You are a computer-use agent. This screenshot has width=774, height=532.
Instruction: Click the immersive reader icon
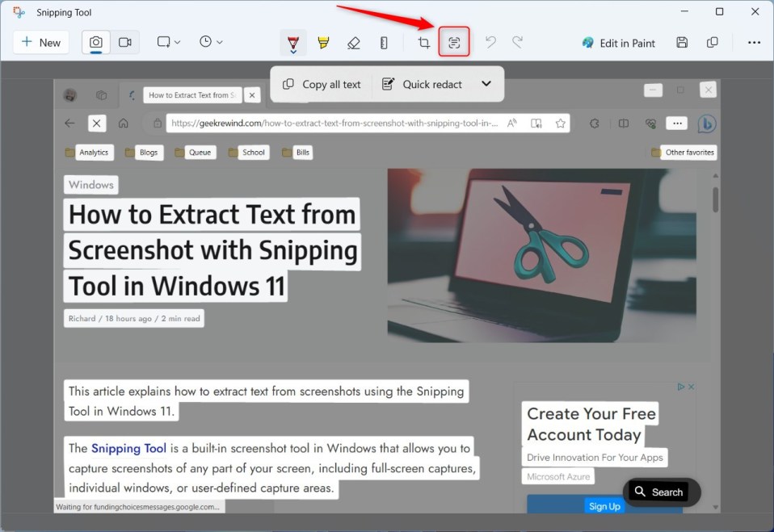[536, 124]
